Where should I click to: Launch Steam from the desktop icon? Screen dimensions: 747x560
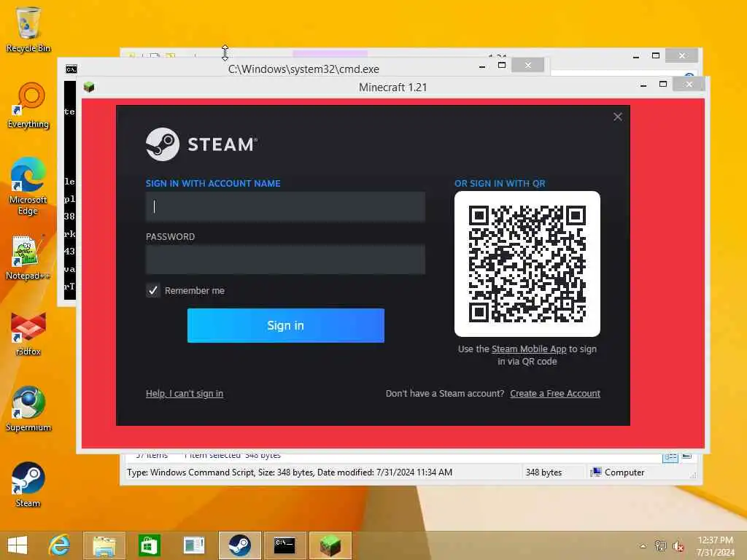tap(28, 484)
